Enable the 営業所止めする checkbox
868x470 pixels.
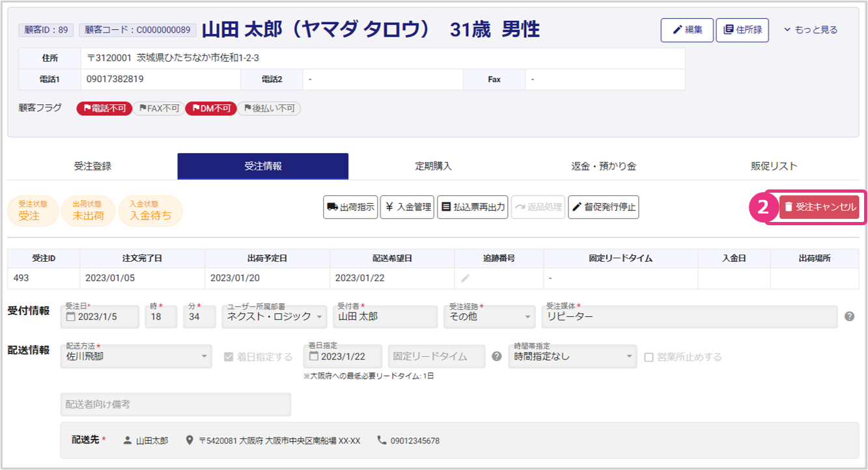point(649,357)
